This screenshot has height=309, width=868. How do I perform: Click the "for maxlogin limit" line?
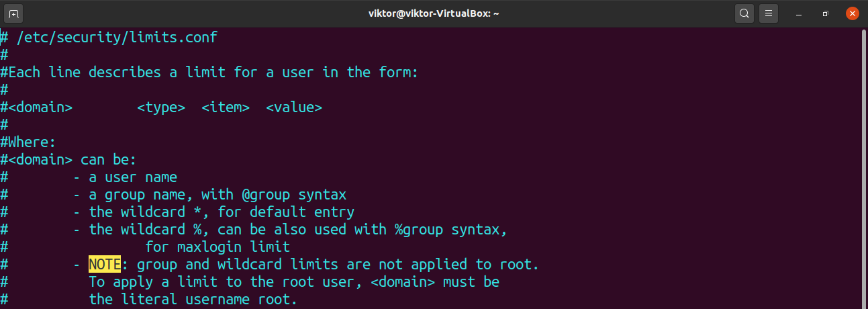pos(218,247)
